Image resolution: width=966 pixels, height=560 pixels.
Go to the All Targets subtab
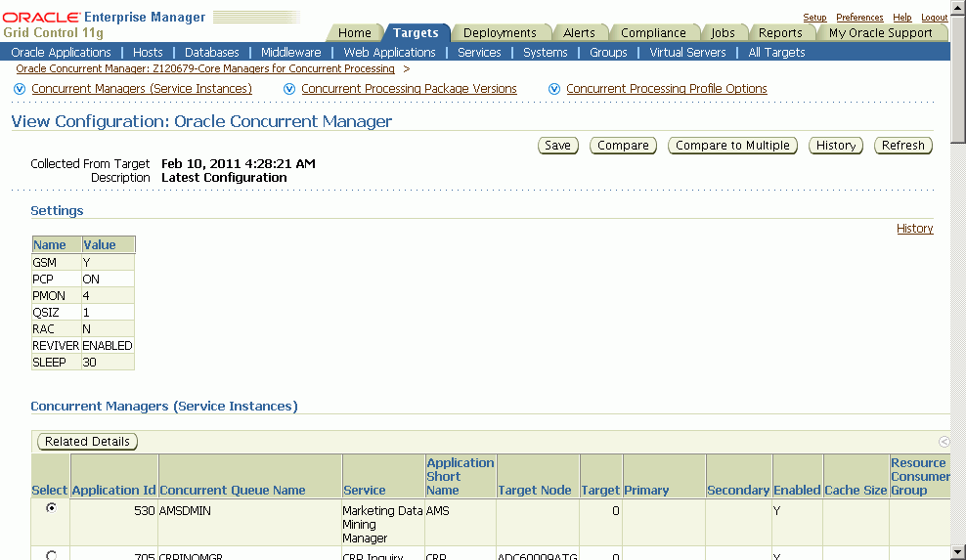click(x=776, y=53)
